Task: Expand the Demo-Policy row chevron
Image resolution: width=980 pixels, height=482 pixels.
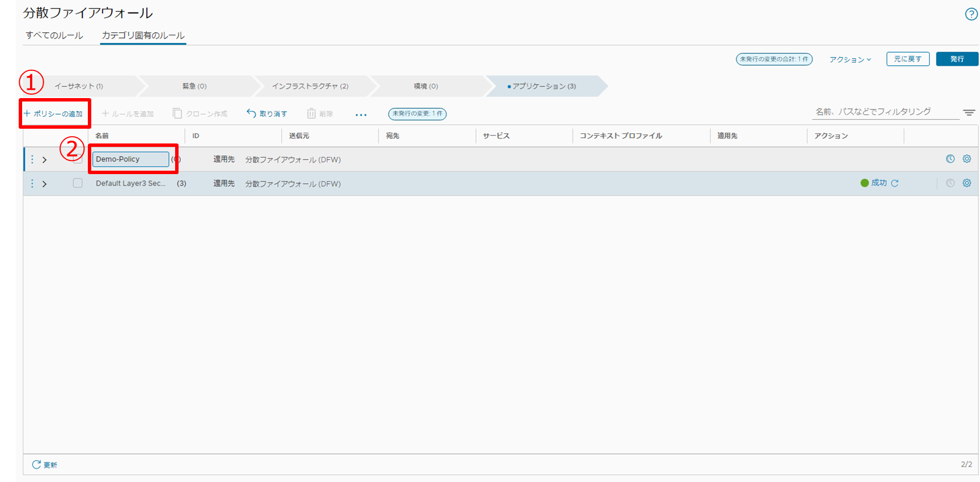Action: (x=45, y=160)
